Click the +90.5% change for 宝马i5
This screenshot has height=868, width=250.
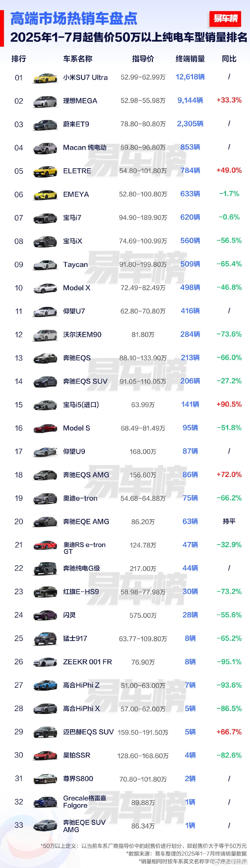coord(229,405)
